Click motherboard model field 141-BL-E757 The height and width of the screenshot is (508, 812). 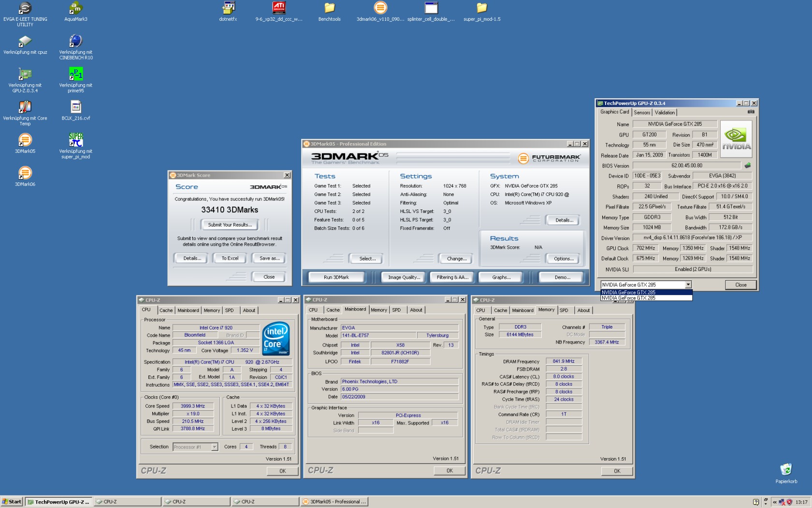pyautogui.click(x=378, y=335)
